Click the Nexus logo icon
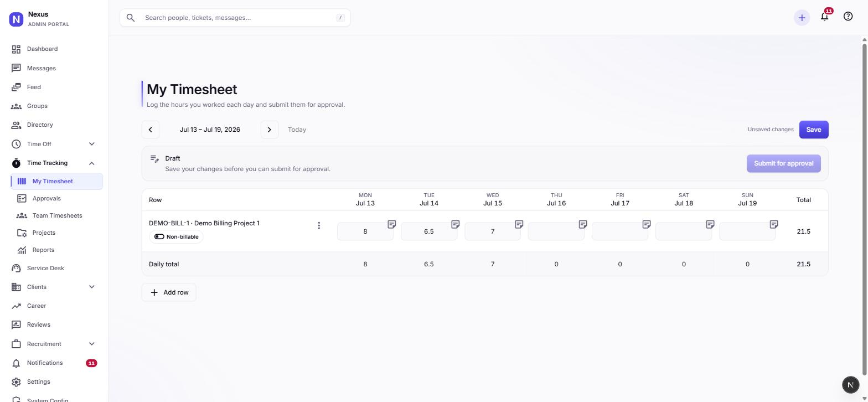 click(x=16, y=19)
